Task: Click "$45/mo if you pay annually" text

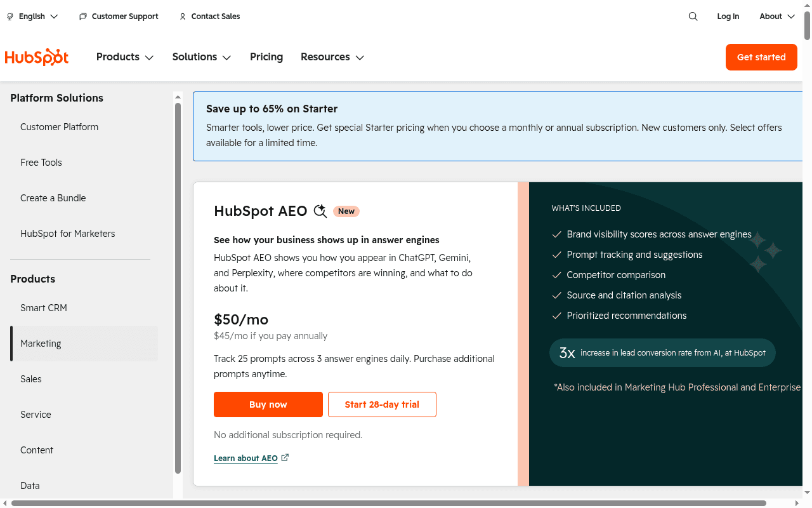Action: pyautogui.click(x=271, y=336)
